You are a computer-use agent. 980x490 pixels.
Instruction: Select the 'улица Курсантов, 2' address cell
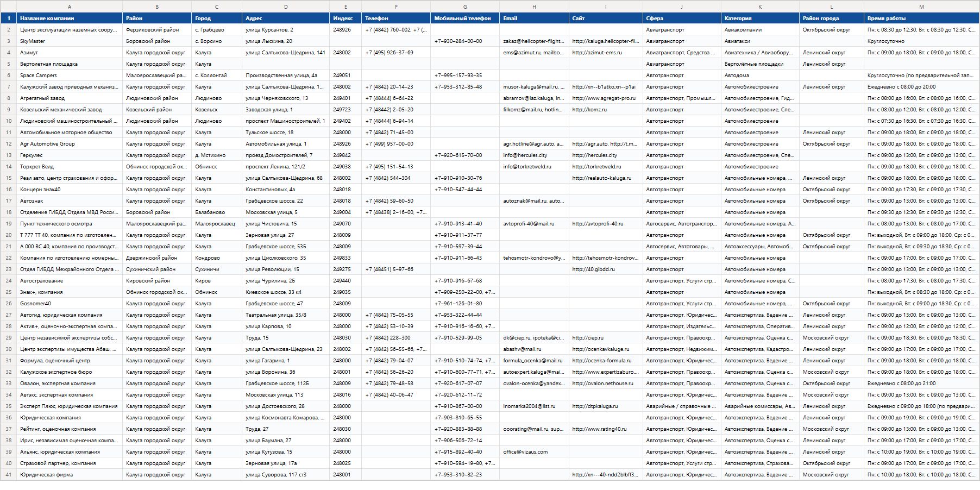click(286, 30)
